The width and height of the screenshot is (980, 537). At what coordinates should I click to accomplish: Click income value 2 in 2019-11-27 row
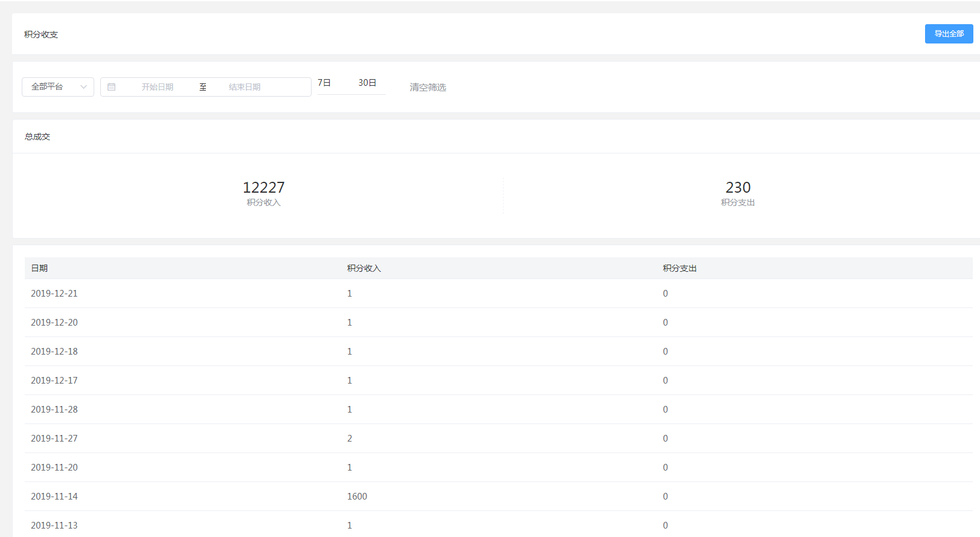click(350, 439)
